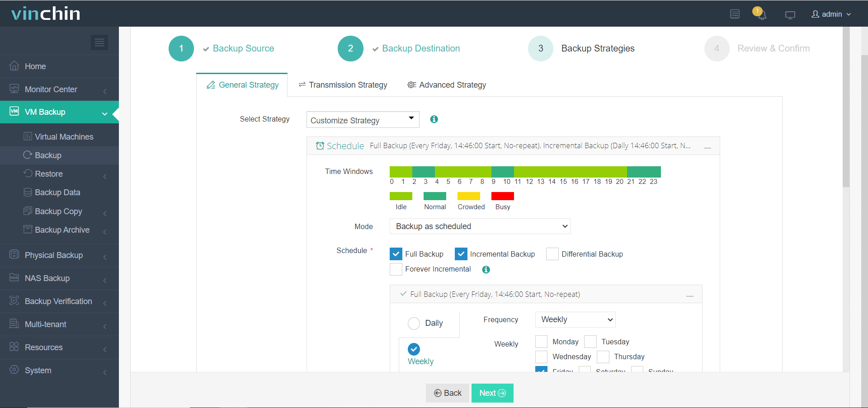Open Restore in sidebar
The width and height of the screenshot is (868, 408).
tap(59, 174)
